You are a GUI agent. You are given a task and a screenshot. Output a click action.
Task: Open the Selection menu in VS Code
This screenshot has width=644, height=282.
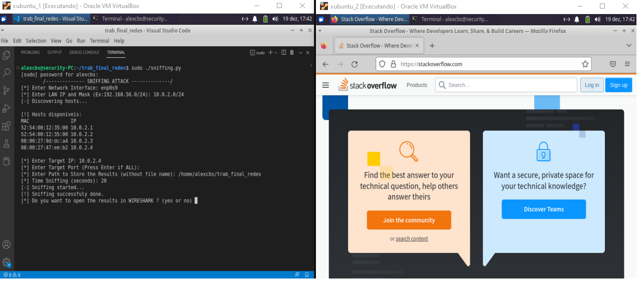(x=36, y=41)
